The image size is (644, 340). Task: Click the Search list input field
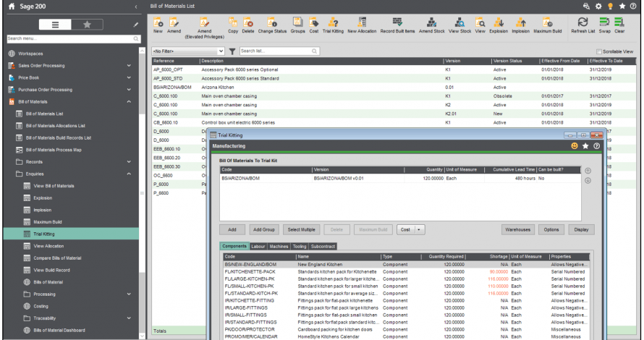279,51
